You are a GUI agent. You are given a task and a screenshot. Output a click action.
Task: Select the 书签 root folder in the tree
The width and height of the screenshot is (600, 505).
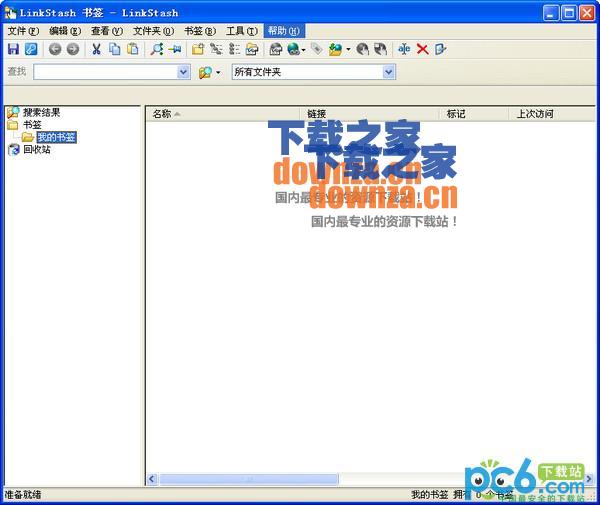[32, 125]
